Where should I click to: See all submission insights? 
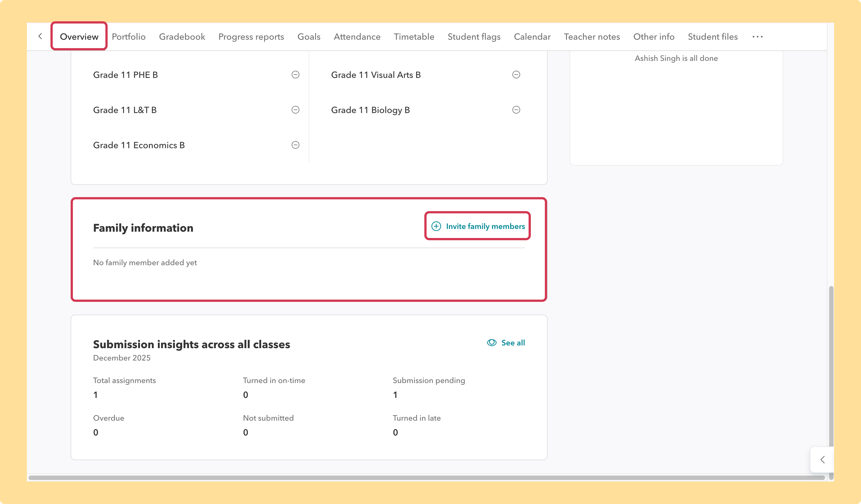coord(506,343)
